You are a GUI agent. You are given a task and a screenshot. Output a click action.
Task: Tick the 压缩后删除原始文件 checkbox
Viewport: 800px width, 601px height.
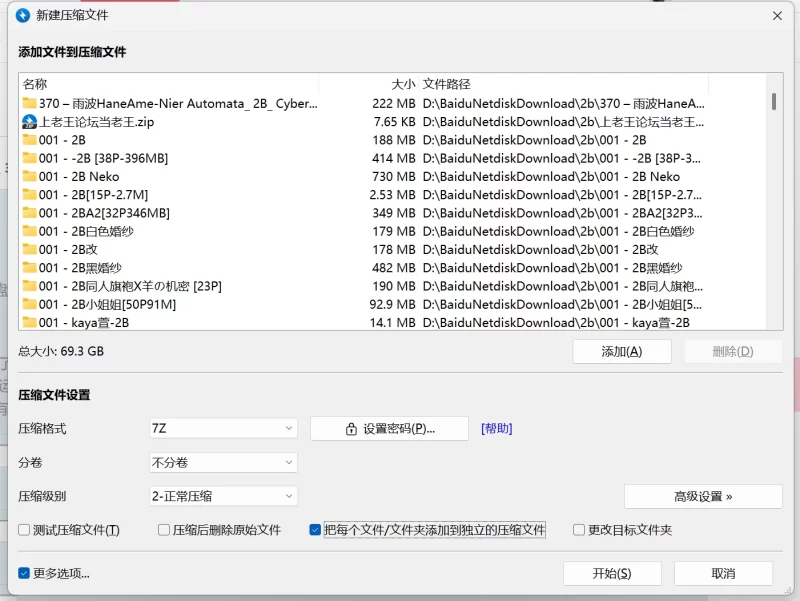tap(164, 530)
